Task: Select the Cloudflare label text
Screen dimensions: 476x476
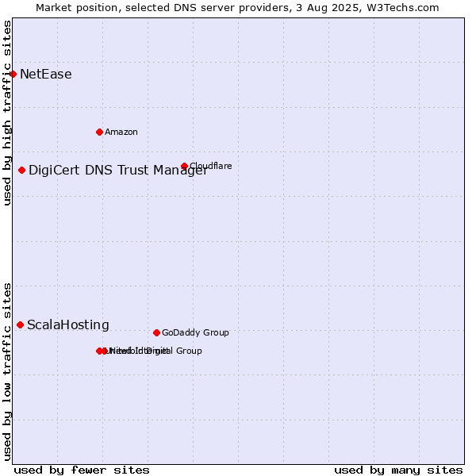Action: click(211, 166)
